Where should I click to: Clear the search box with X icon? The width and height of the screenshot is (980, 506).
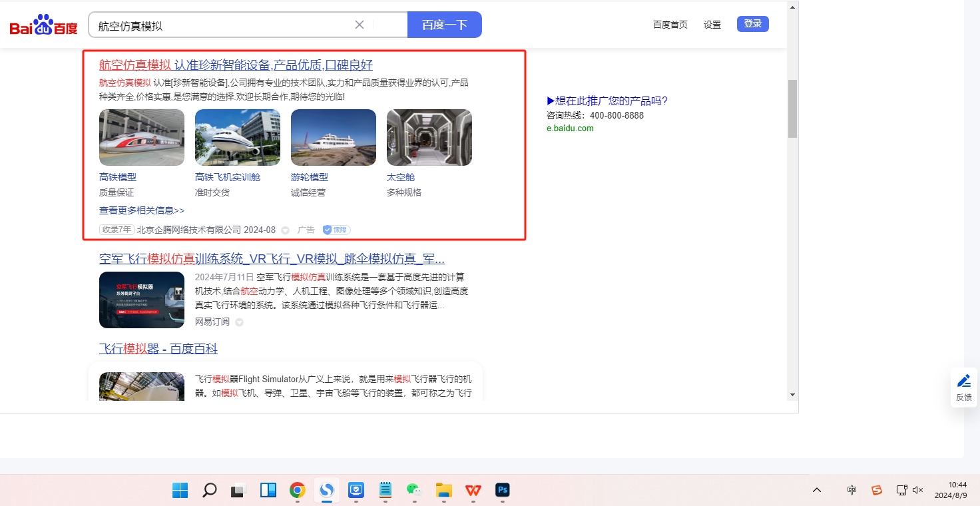coord(360,25)
